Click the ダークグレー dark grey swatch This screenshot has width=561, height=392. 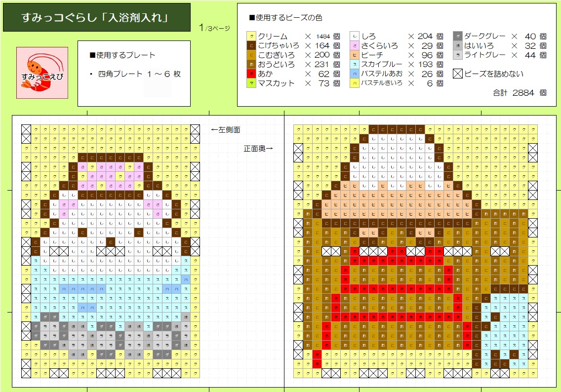click(458, 36)
